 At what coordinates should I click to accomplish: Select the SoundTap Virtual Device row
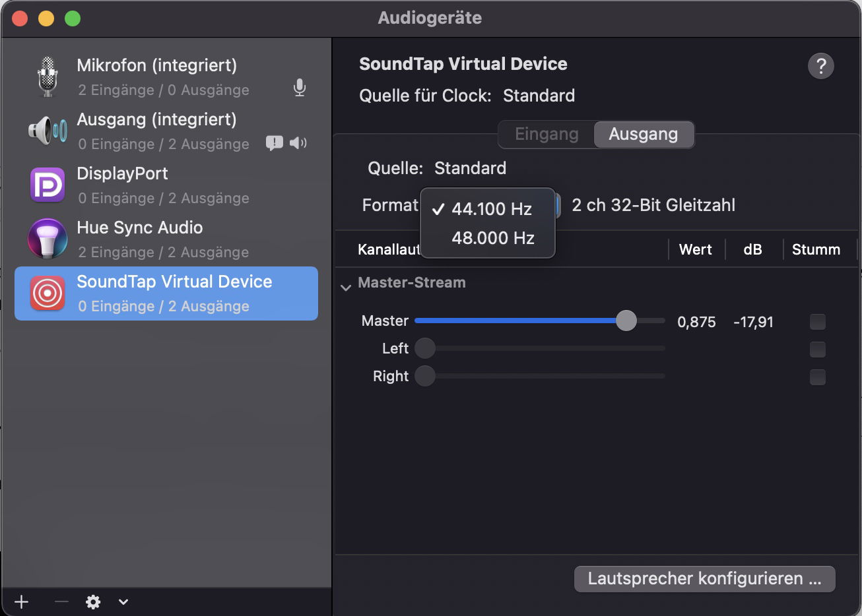click(166, 293)
